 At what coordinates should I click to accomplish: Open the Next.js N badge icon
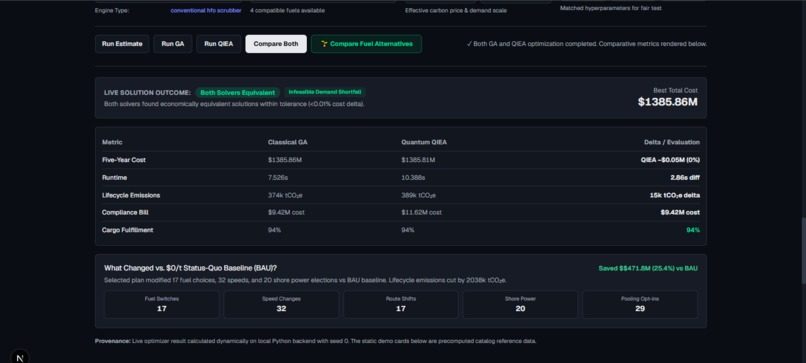click(20, 358)
